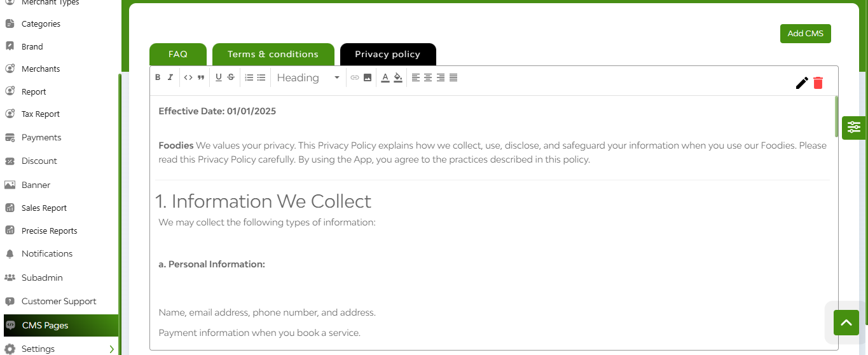The height and width of the screenshot is (355, 868).
Task: Open the Heading style dropdown
Action: pyautogui.click(x=308, y=77)
